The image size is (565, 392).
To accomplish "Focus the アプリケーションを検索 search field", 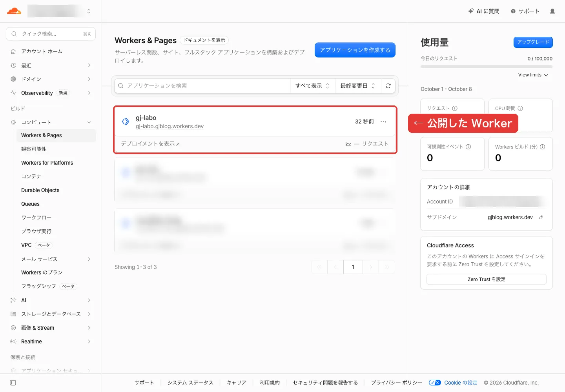I will click(x=202, y=86).
